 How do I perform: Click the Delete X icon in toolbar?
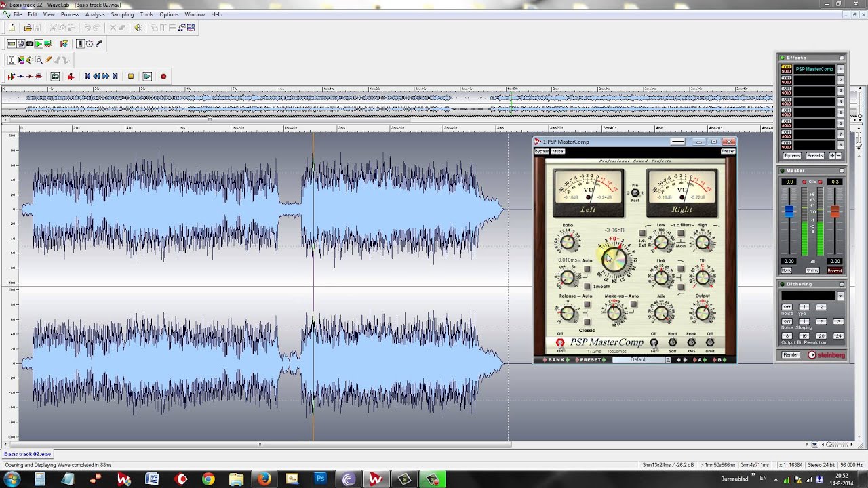(x=113, y=28)
